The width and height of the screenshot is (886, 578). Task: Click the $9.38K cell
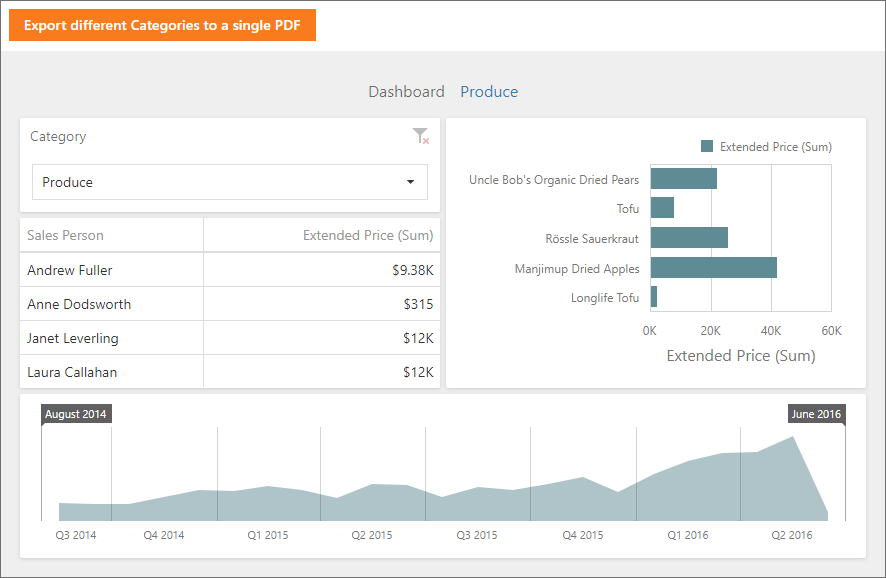click(322, 270)
